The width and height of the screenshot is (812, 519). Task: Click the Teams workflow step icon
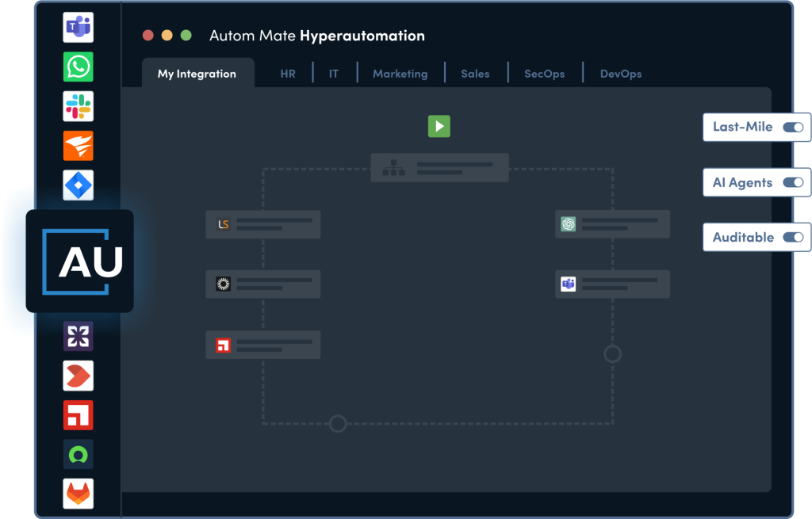click(x=568, y=284)
